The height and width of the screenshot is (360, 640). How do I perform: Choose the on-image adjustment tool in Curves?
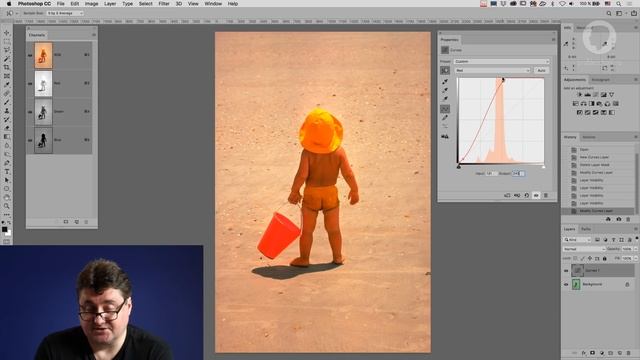(x=445, y=71)
